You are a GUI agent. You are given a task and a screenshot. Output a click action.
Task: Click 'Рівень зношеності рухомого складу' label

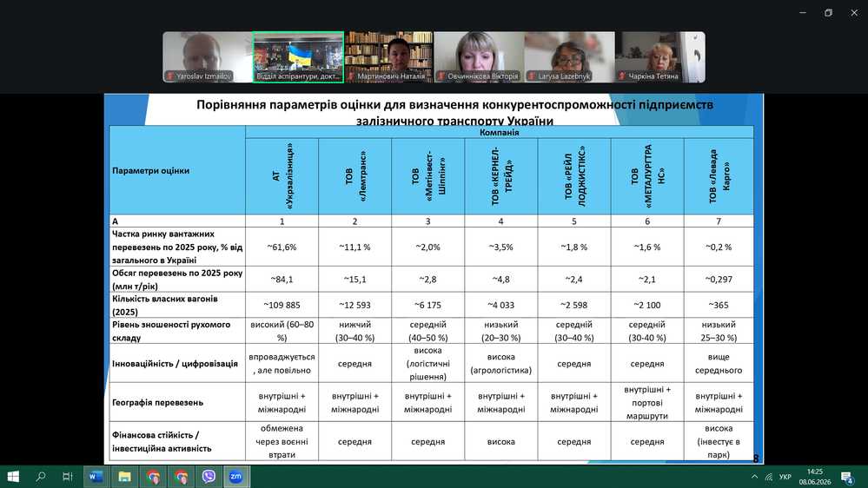177,331
